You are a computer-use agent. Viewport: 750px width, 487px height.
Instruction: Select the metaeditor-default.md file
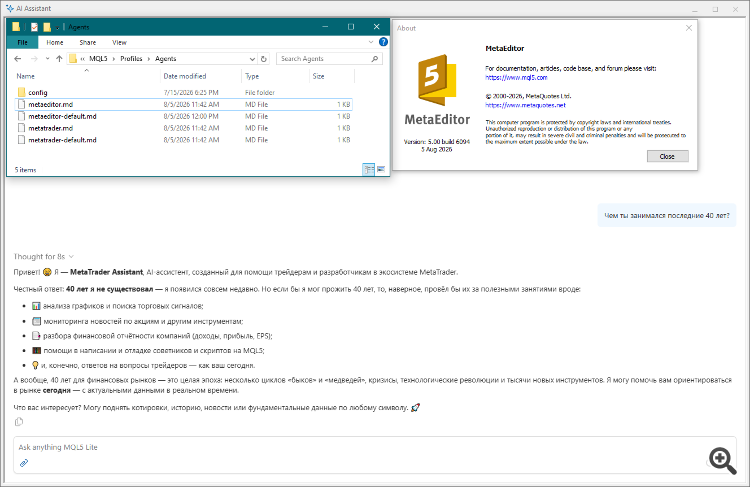[62, 116]
